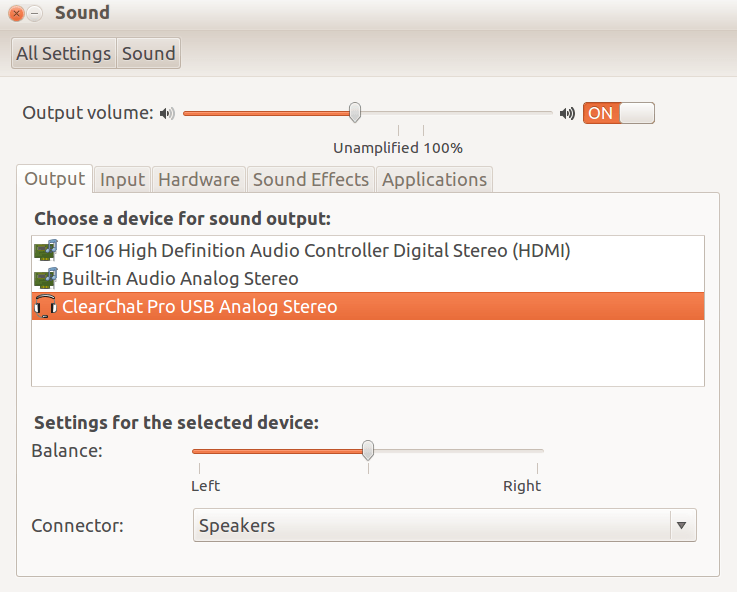Click the Balance slider handle
The width and height of the screenshot is (737, 592).
[368, 450]
